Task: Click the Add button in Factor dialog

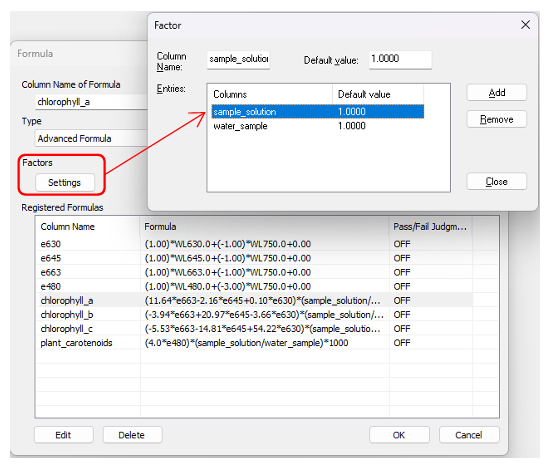Action: click(496, 92)
